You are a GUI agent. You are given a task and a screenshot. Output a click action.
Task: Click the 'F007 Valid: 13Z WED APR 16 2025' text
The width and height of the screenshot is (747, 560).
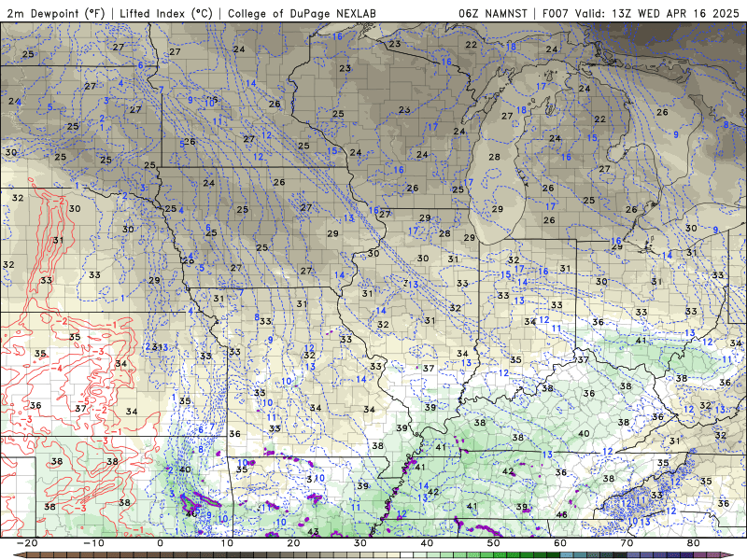(641, 13)
